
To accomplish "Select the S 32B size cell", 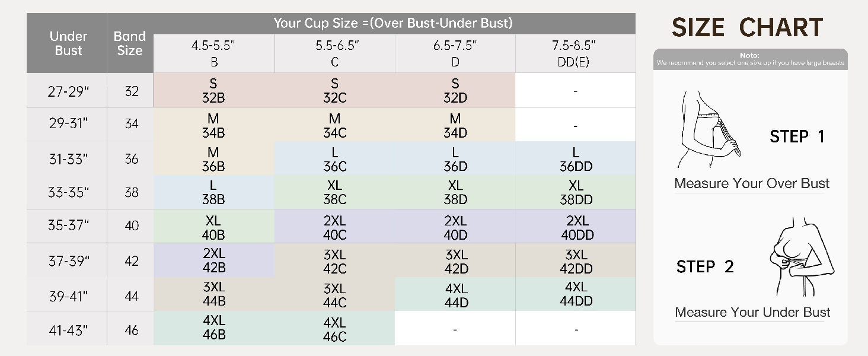I will [x=214, y=90].
